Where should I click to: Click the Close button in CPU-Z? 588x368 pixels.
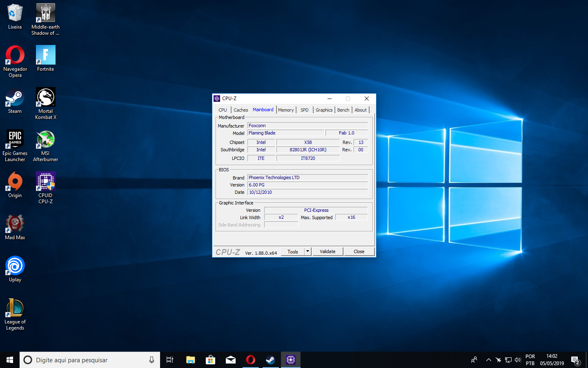click(359, 251)
